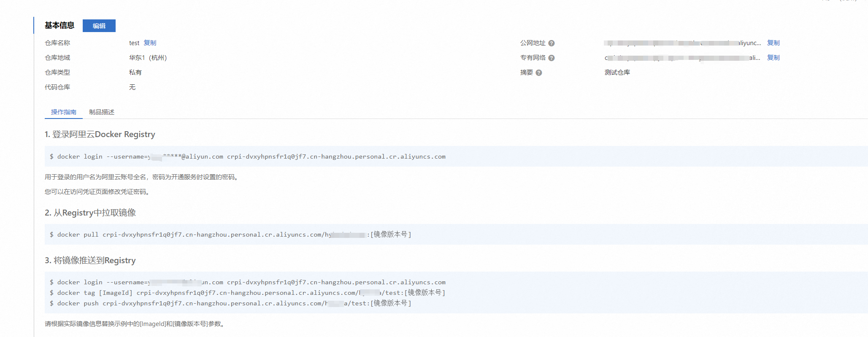Select the note about 访问凭证页面修改凭证密码

pyautogui.click(x=98, y=192)
